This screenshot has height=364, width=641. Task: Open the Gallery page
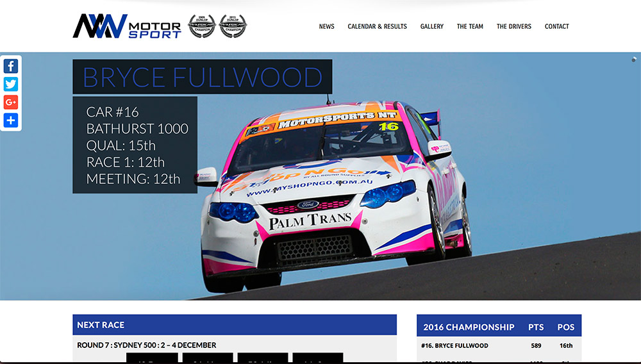[x=431, y=26]
